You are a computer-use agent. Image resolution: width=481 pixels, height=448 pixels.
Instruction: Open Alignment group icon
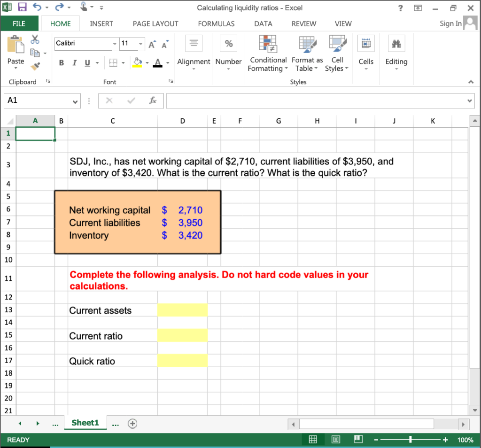pyautogui.click(x=194, y=43)
